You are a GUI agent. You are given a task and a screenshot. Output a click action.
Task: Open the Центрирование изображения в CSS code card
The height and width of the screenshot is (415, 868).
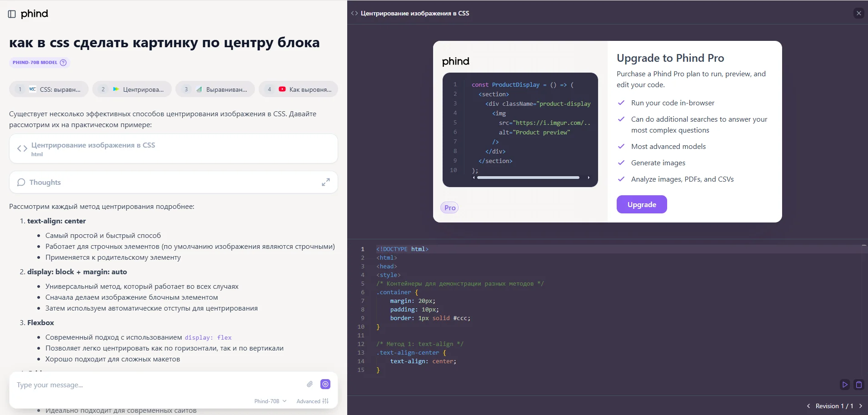(x=173, y=149)
